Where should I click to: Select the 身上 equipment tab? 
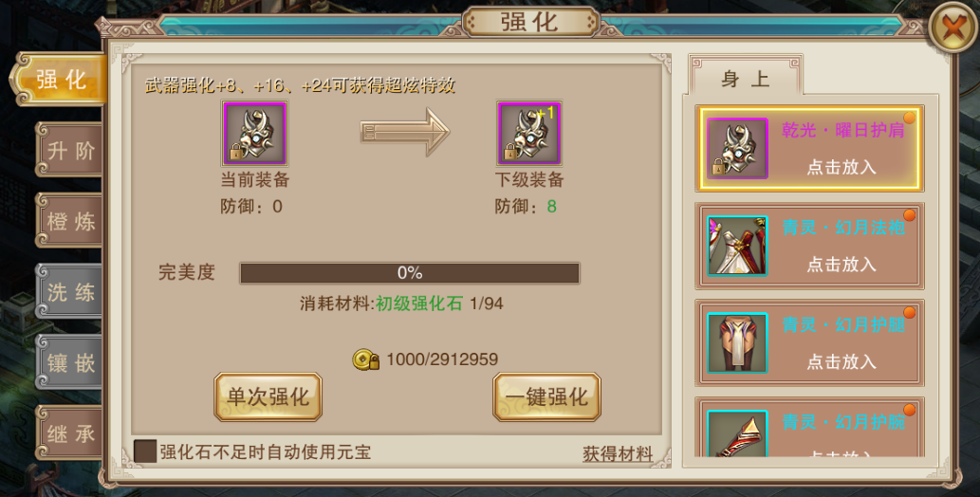click(746, 77)
